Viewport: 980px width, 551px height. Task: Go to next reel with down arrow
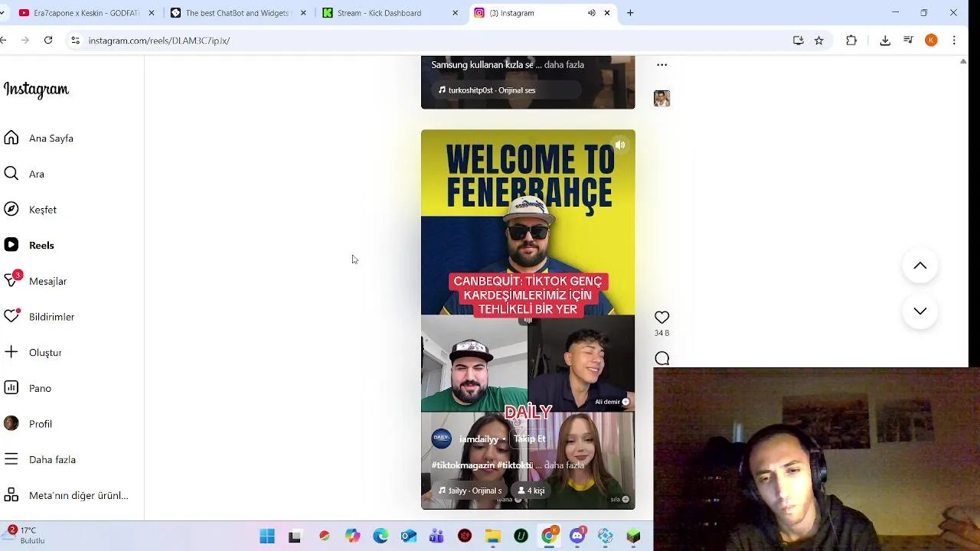point(920,311)
